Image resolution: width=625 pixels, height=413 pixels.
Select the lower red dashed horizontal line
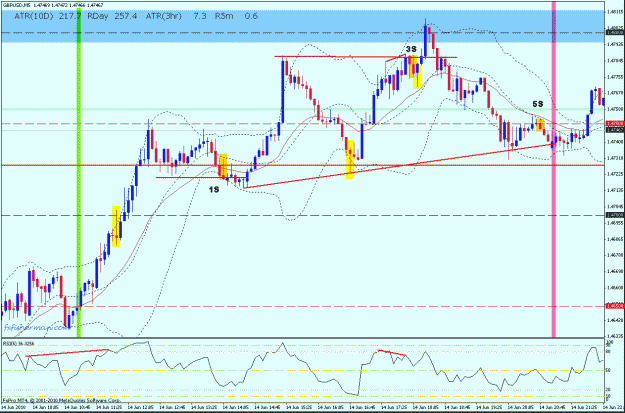303,307
